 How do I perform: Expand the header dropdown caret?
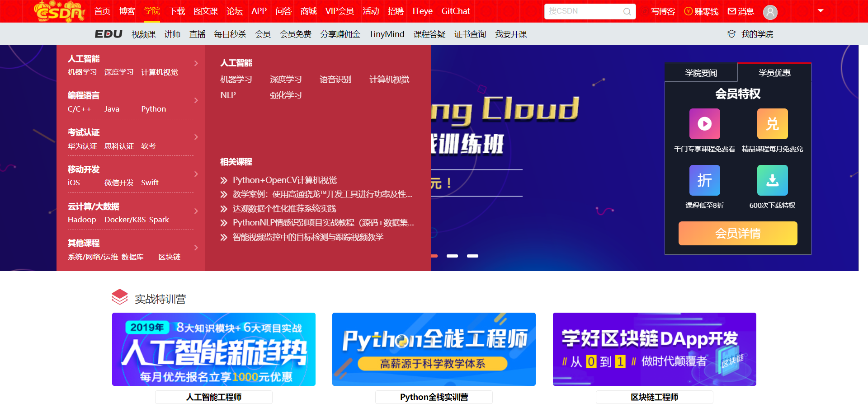click(821, 11)
